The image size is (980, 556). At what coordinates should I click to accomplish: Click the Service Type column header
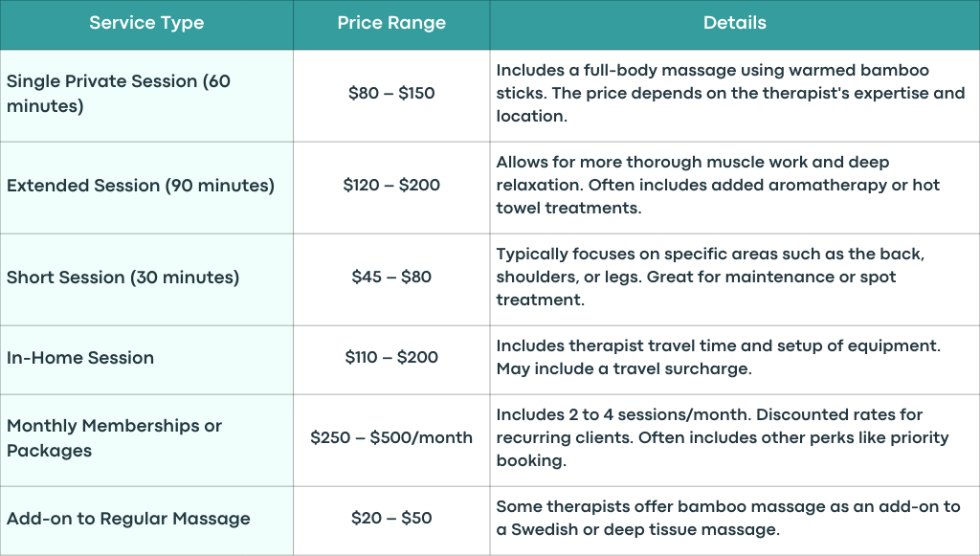(146, 24)
